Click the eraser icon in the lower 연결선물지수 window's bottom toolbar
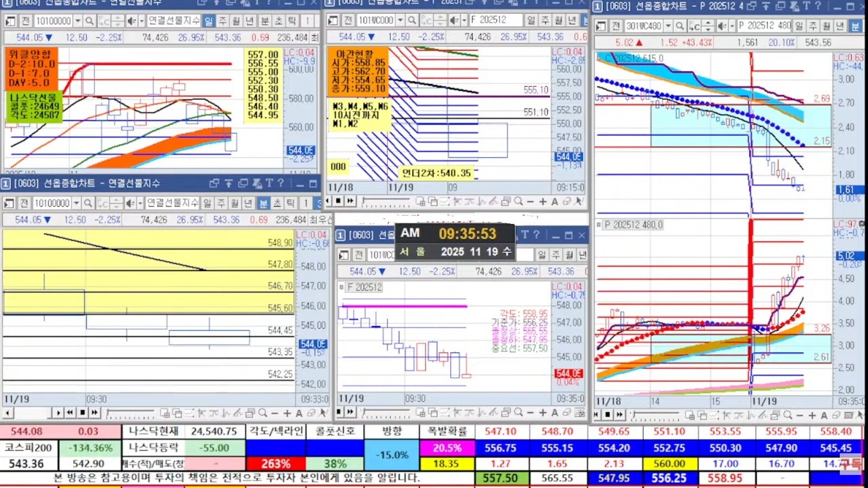 (311, 413)
